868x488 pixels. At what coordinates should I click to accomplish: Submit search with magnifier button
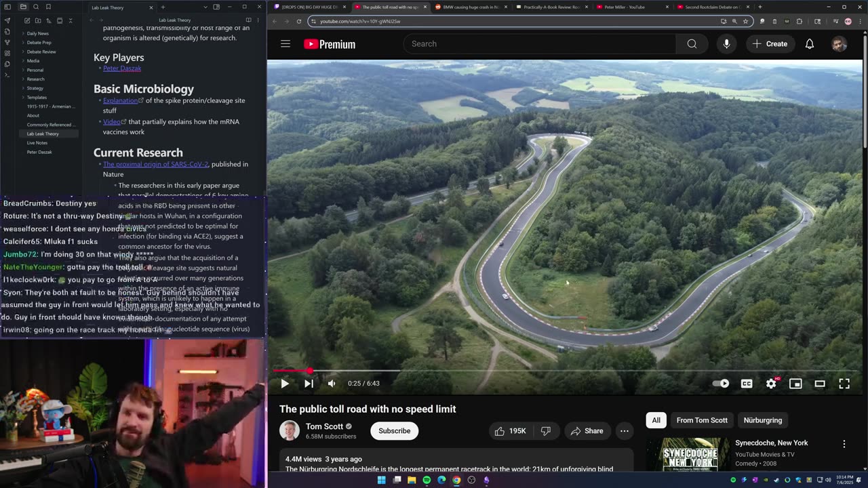[692, 44]
